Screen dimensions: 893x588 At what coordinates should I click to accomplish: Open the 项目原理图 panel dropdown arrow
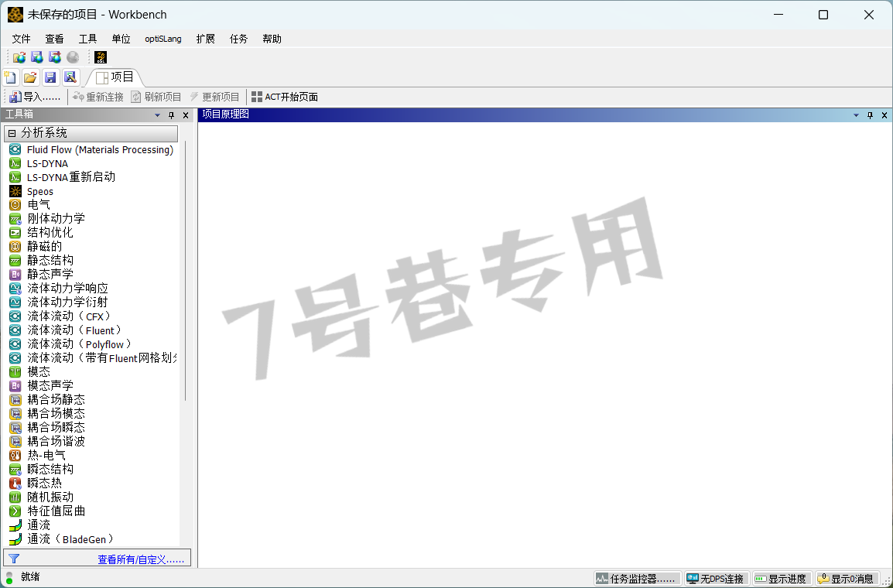coord(856,115)
